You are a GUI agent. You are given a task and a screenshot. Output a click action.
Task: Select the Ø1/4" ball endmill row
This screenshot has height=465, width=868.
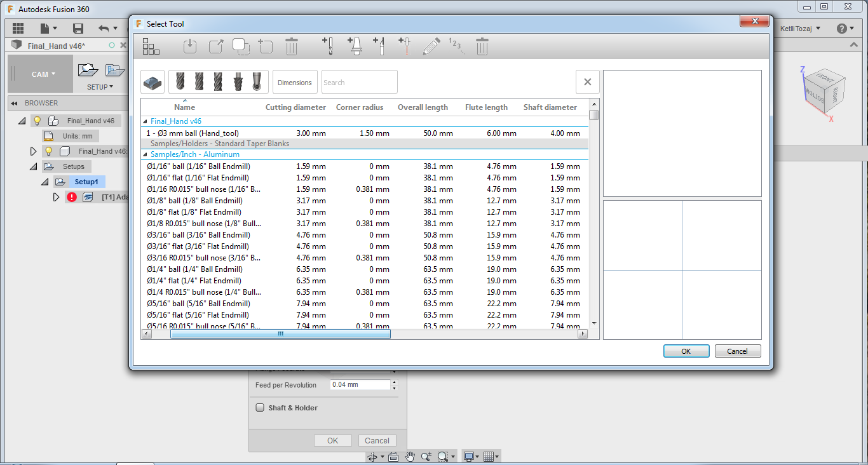point(365,269)
